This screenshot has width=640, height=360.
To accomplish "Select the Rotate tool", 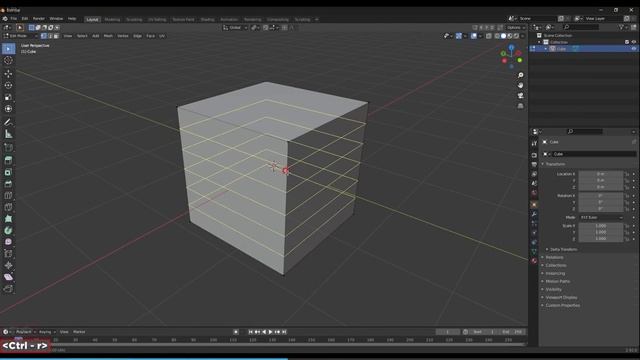I will [x=8, y=85].
